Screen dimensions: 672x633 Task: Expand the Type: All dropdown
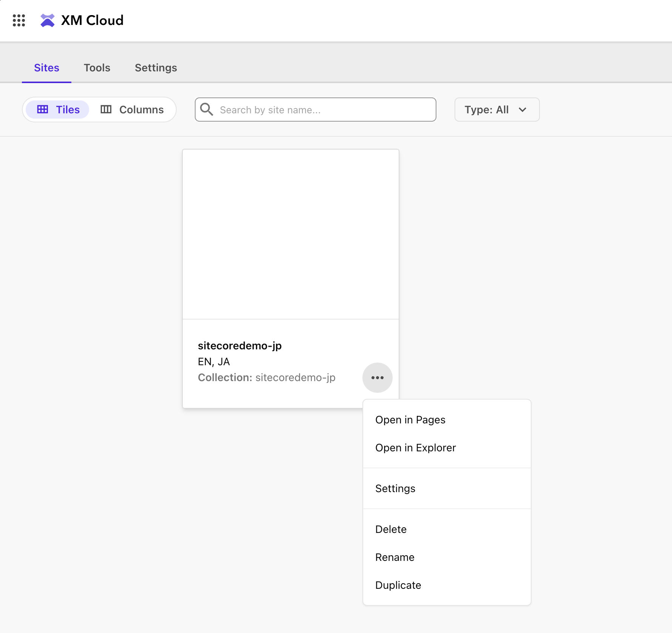[497, 110]
